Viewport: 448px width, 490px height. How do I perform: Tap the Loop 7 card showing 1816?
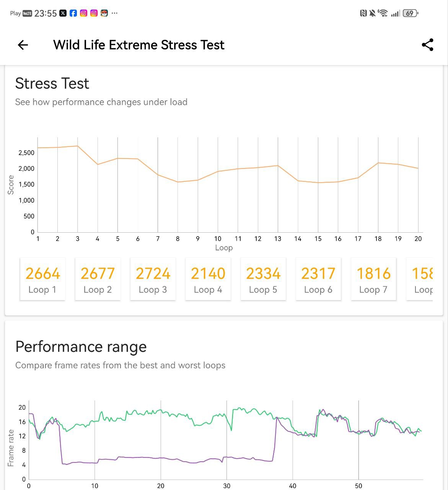point(373,279)
